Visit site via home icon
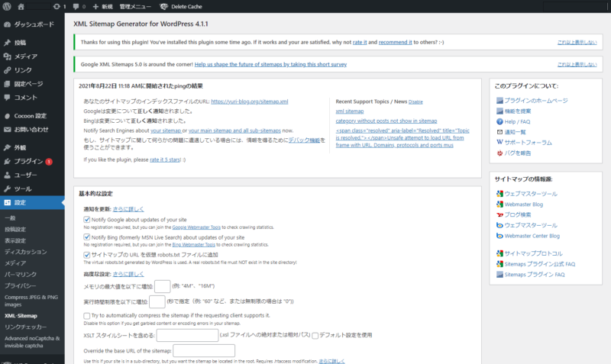 click(x=21, y=7)
